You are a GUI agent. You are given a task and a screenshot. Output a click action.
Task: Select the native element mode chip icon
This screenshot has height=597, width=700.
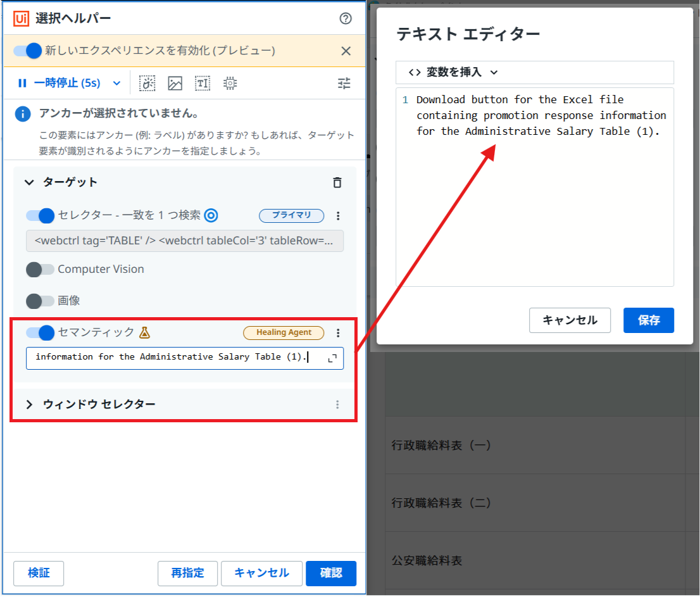[230, 83]
